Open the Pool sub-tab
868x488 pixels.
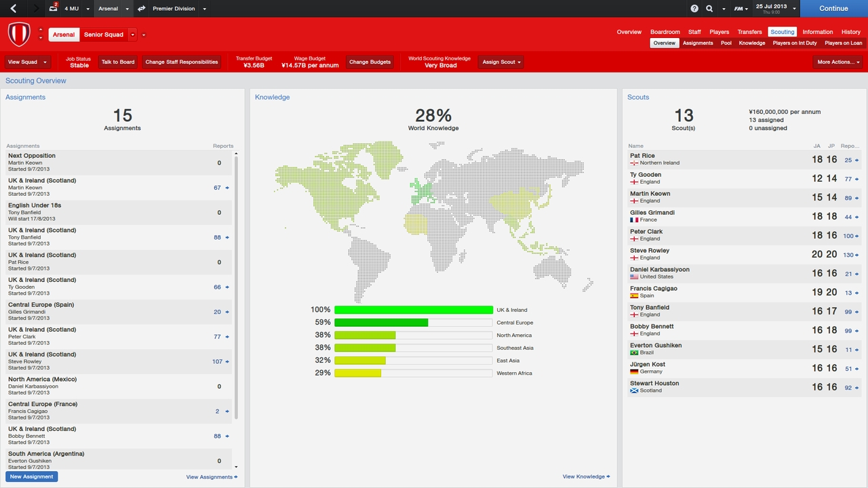[x=726, y=43]
